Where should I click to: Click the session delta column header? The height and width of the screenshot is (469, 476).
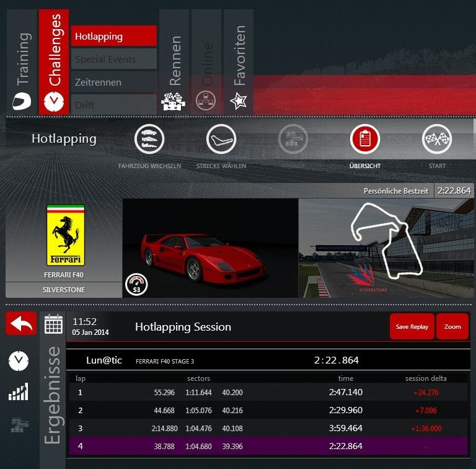[426, 378]
